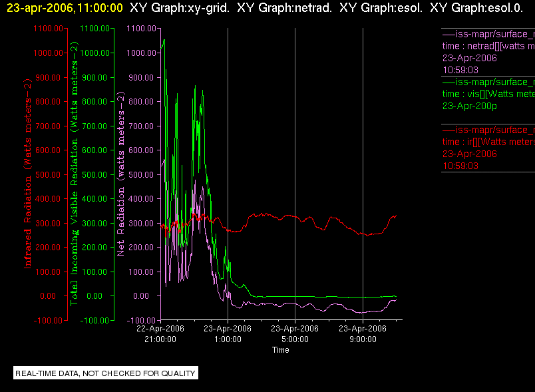The height and width of the screenshot is (392, 535).
Task: Click the red iss-mapr/surface legend entry
Action: [x=488, y=130]
